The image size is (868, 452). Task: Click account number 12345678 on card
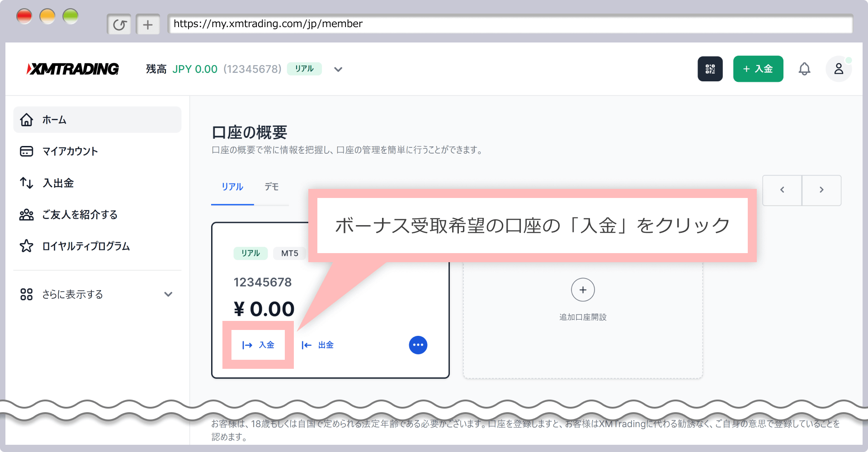click(263, 282)
